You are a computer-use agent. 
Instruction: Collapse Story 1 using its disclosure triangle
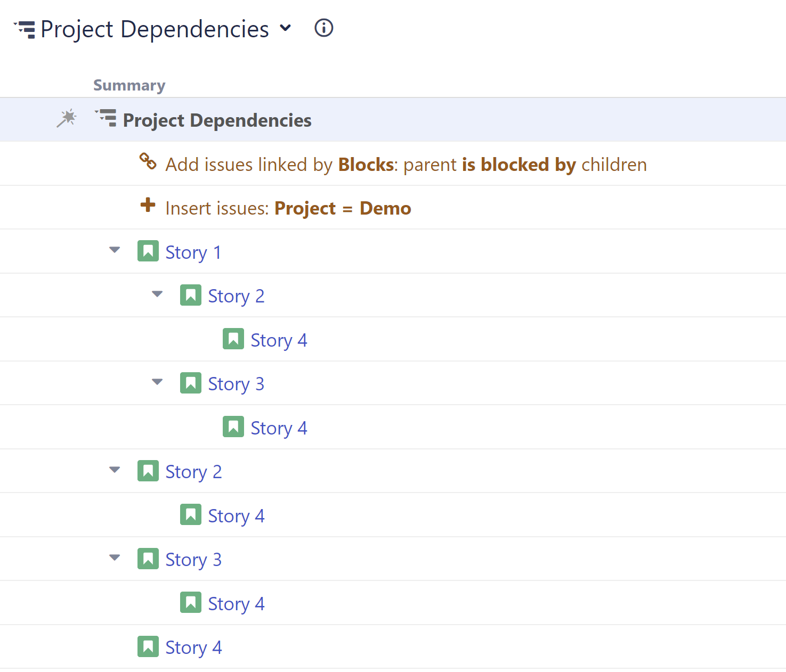[115, 250]
